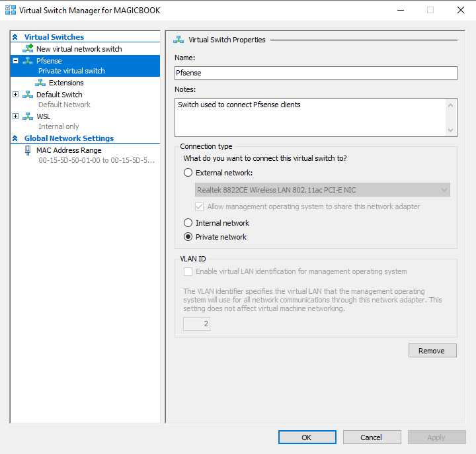Close the Virtual Switch Manager window

pyautogui.click(x=461, y=10)
